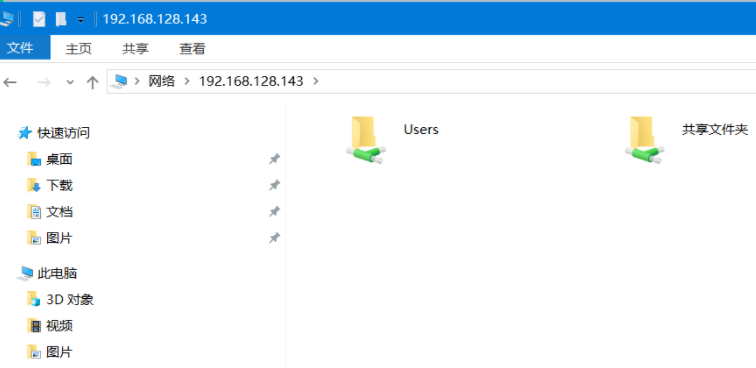Click the 视频 folder icon
Image resolution: width=756 pixels, height=368 pixels.
point(33,326)
